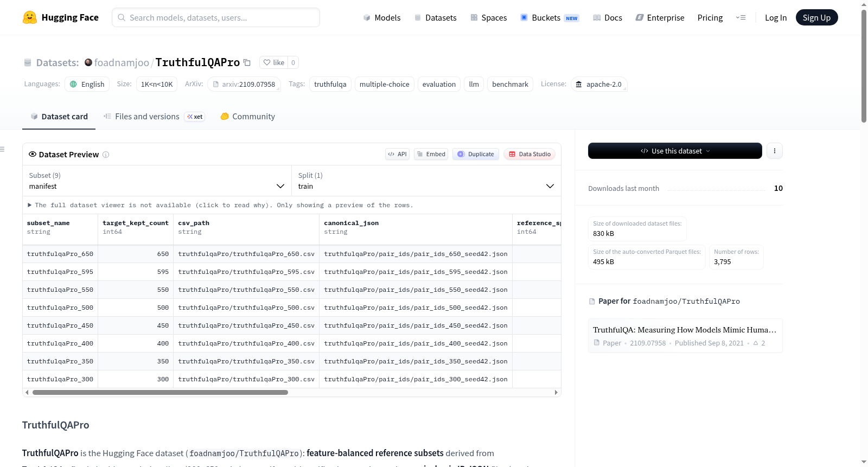The height and width of the screenshot is (467, 868).
Task: Click the paper ID 2109.07958 text
Action: click(648, 343)
